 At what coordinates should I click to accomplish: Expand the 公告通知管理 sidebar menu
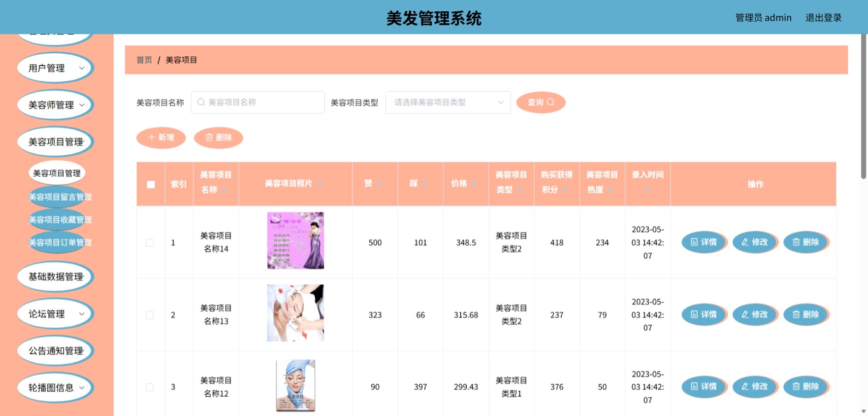pos(55,350)
